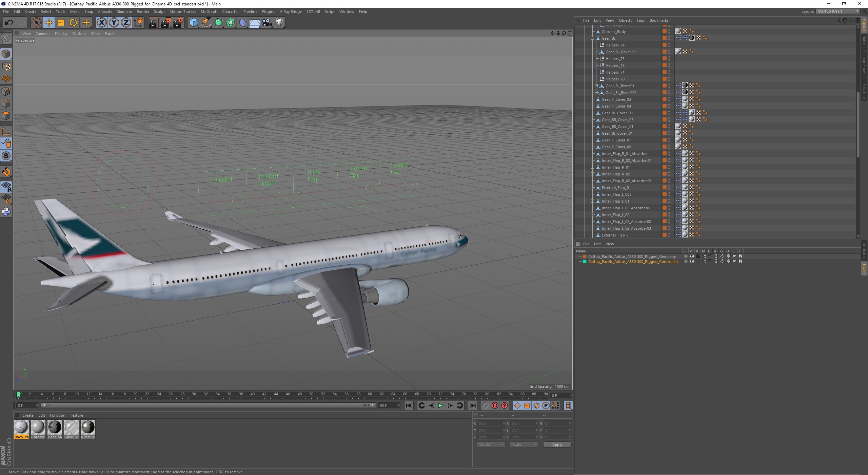Select Points mode in the left toolbar
The height and width of the screenshot is (475, 868).
point(6,91)
